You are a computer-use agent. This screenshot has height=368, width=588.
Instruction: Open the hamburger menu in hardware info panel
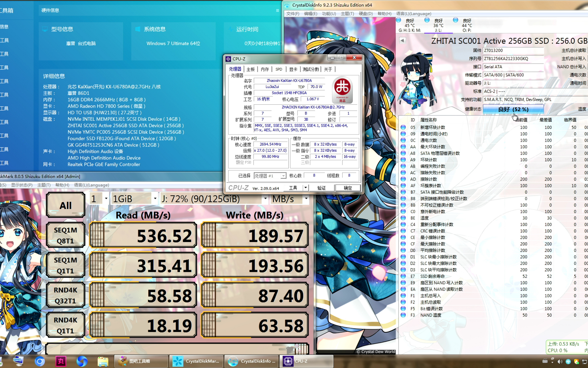click(277, 10)
